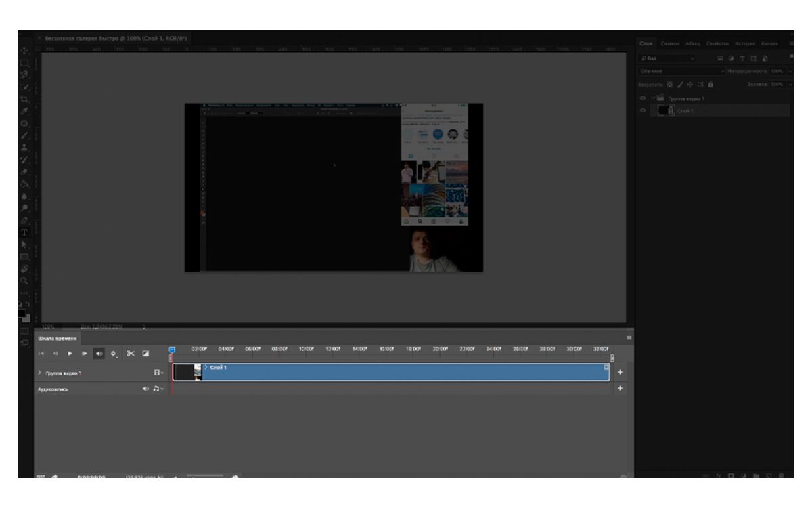The image size is (812, 508).
Task: Hide the Слой 1 layer
Action: 643,111
